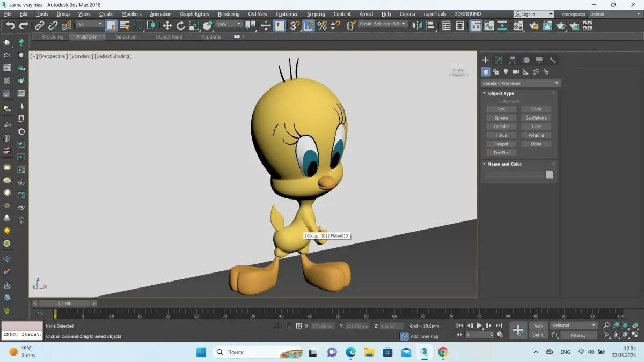Toggle the selection lock padlock
This screenshot has width=644, height=362.
pos(288,326)
